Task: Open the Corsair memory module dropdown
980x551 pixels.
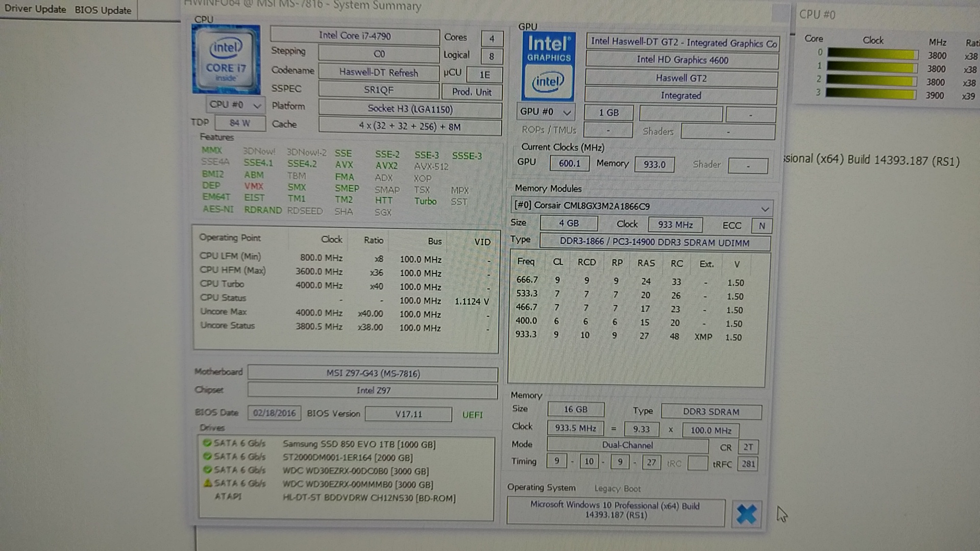Action: tap(642, 207)
